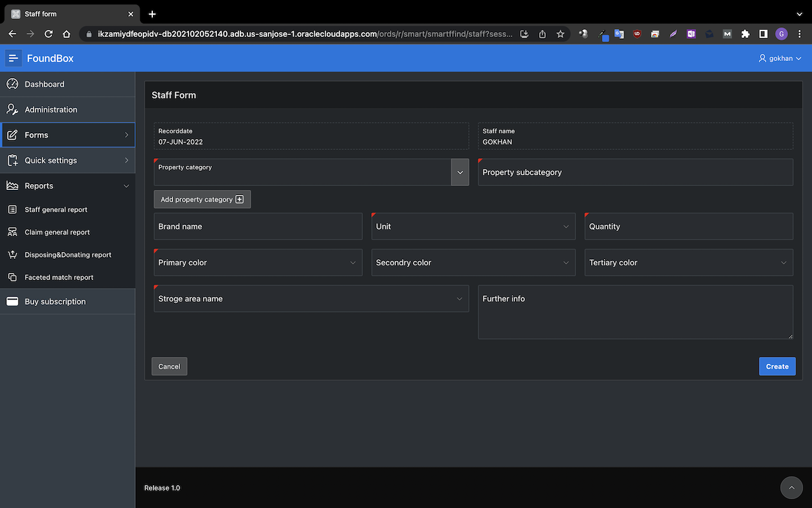Open the gokhan user menu
812x508 pixels.
coord(780,58)
